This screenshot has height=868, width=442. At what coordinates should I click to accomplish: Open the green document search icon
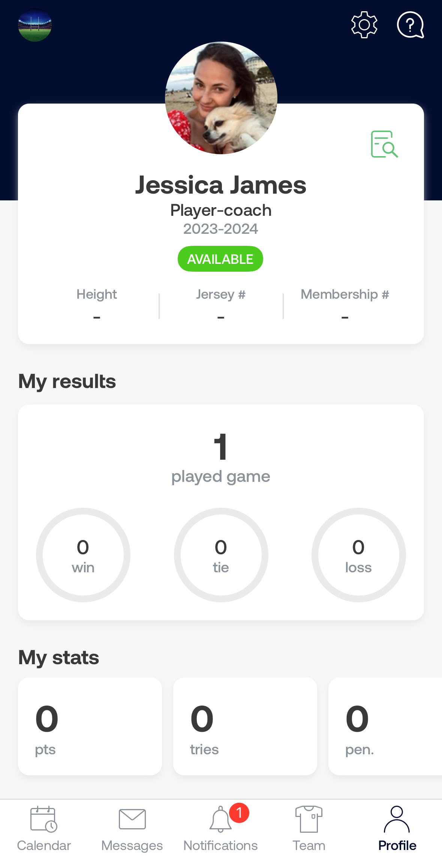coord(384,144)
